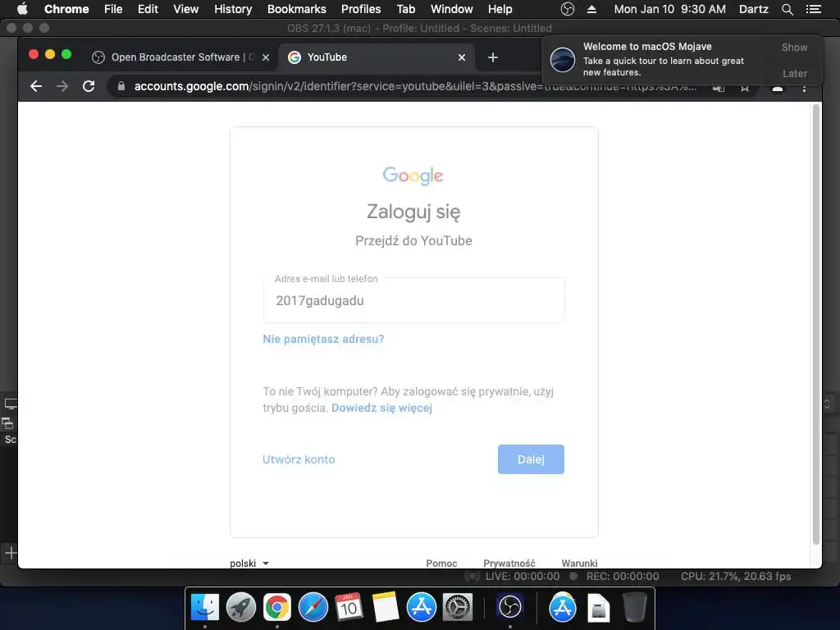This screenshot has height=630, width=840.
Task: Open the polski language dropdown
Action: coord(249,563)
